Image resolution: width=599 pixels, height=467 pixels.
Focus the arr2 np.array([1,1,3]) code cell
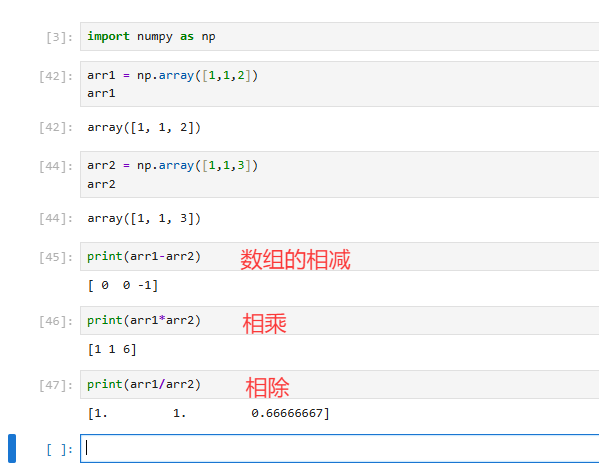(x=339, y=174)
